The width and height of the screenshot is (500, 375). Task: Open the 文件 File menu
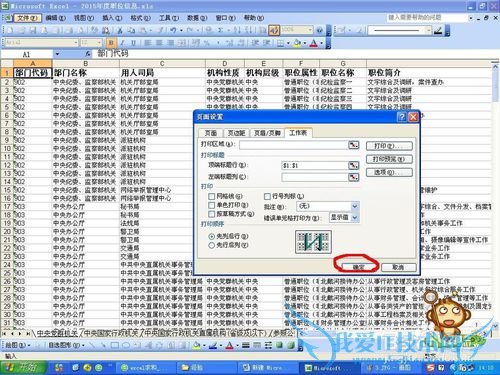(x=27, y=18)
